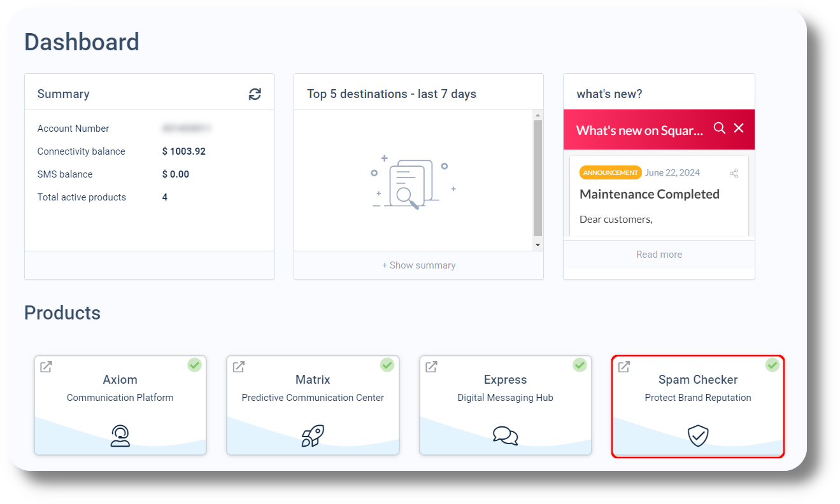Search in the What's new banner
Screen dimensions: 840x504
[720, 128]
